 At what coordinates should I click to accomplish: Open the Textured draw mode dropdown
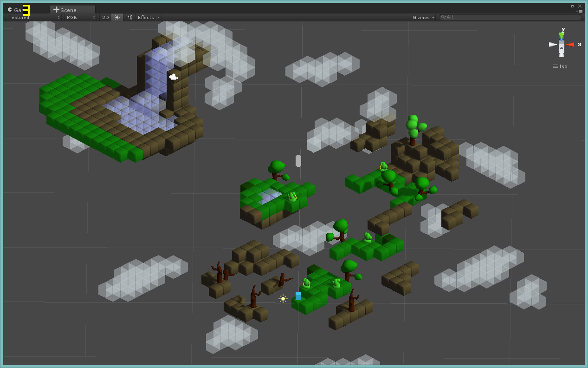34,17
